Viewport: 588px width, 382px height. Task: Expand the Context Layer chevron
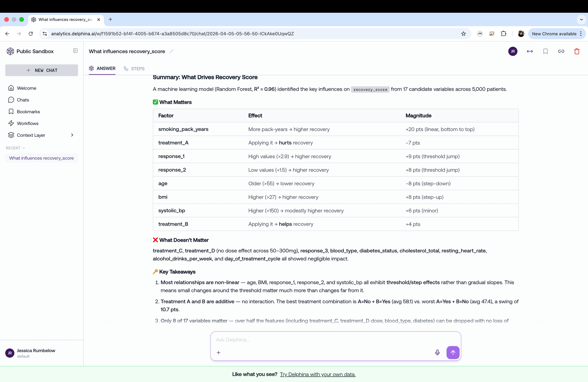coord(72,135)
